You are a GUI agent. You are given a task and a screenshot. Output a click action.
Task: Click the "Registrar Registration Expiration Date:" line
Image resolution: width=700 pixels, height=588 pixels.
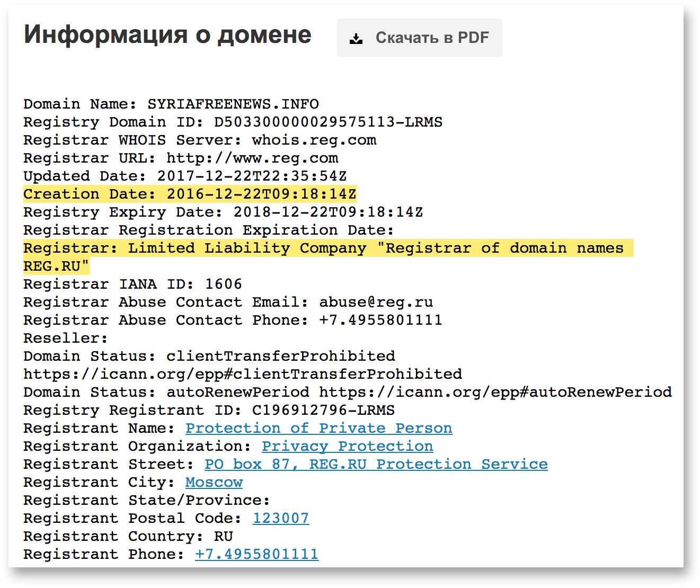[209, 230]
